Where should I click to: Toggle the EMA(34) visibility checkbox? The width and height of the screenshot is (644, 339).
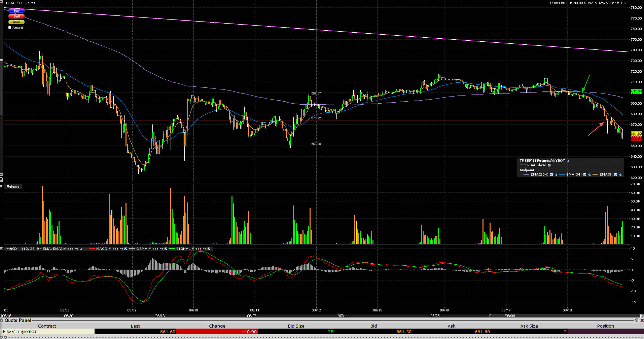[585, 175]
